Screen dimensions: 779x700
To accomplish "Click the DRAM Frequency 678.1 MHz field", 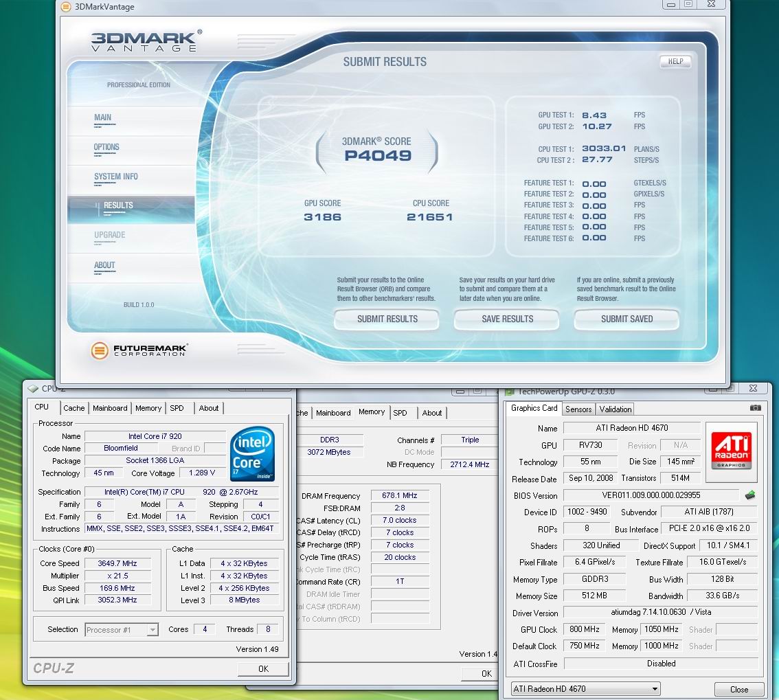I will click(399, 495).
